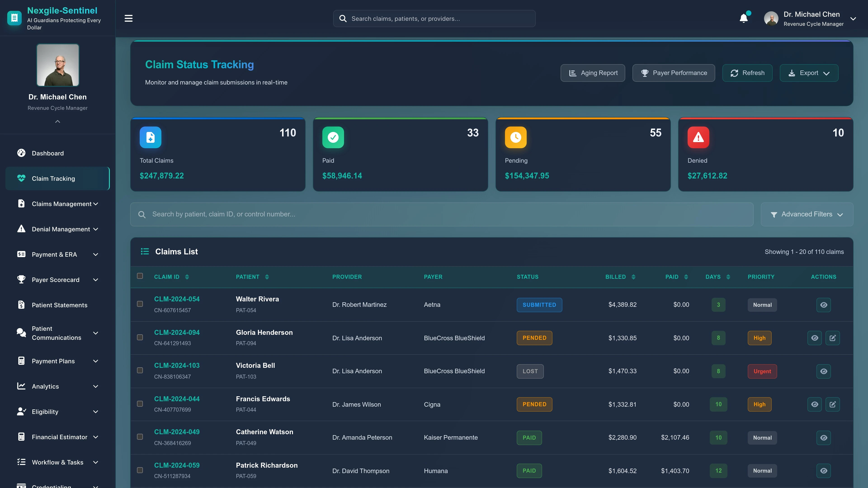Click the Analytics chart icon

pos(21,386)
